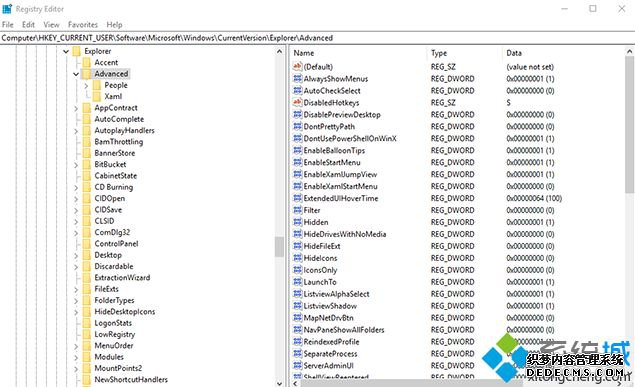Screen dimensions: 635x387
Task: Click the folder icon next to FileExts
Action: click(x=87, y=289)
